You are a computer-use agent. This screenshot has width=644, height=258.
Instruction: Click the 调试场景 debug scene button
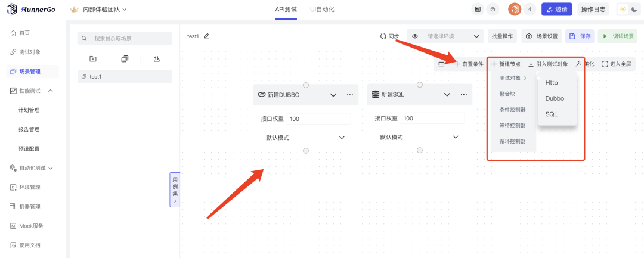point(618,36)
